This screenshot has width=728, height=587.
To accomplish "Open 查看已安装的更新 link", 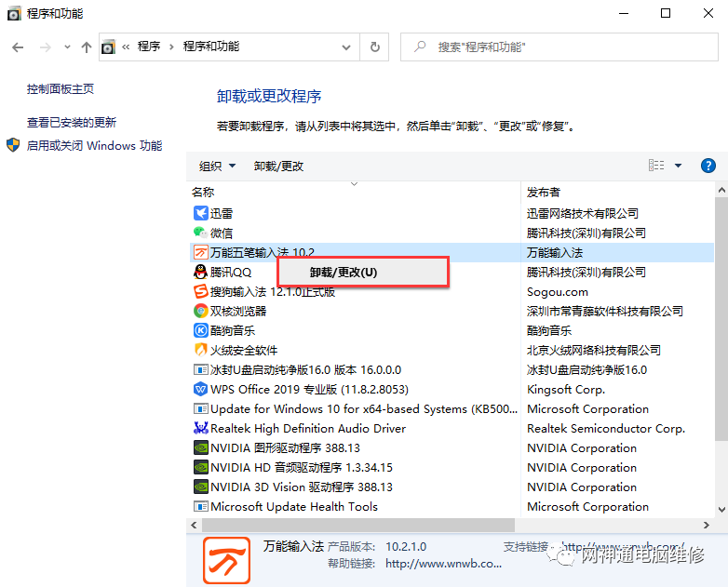I will pyautogui.click(x=72, y=123).
